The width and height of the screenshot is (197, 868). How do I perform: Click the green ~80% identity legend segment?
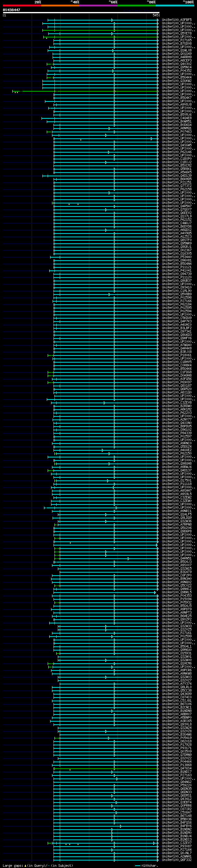click(x=137, y=6)
